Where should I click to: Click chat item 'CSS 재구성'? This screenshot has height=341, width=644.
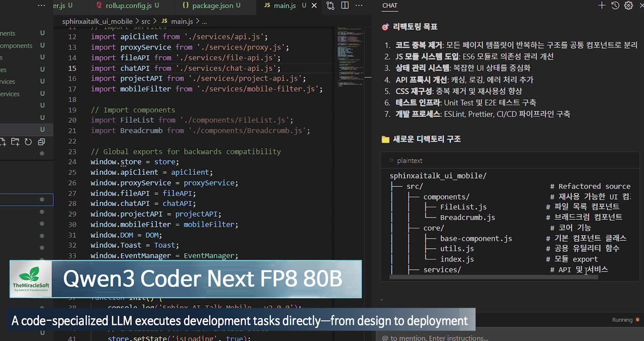pos(414,91)
